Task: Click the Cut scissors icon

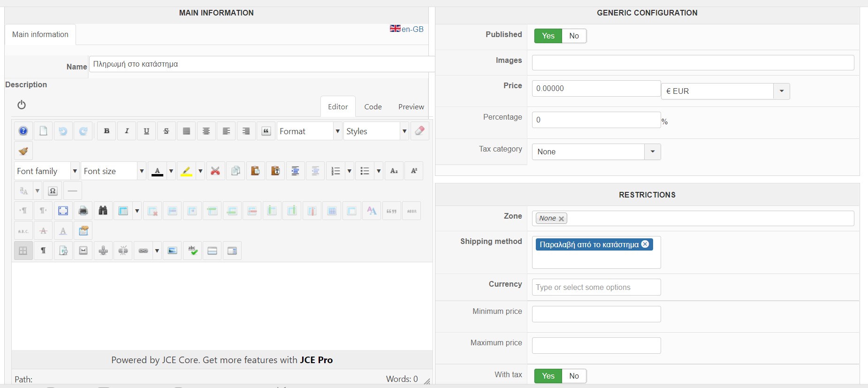Action: pyautogui.click(x=215, y=171)
